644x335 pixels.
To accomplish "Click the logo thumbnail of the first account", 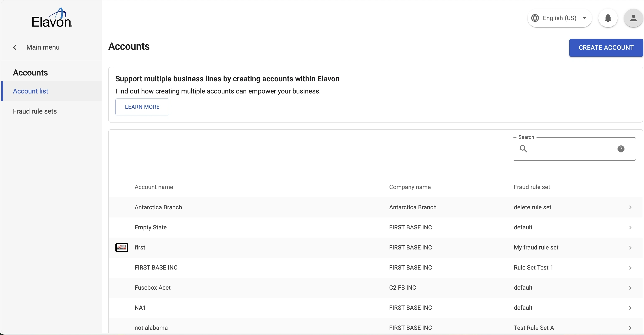I will pos(121,248).
